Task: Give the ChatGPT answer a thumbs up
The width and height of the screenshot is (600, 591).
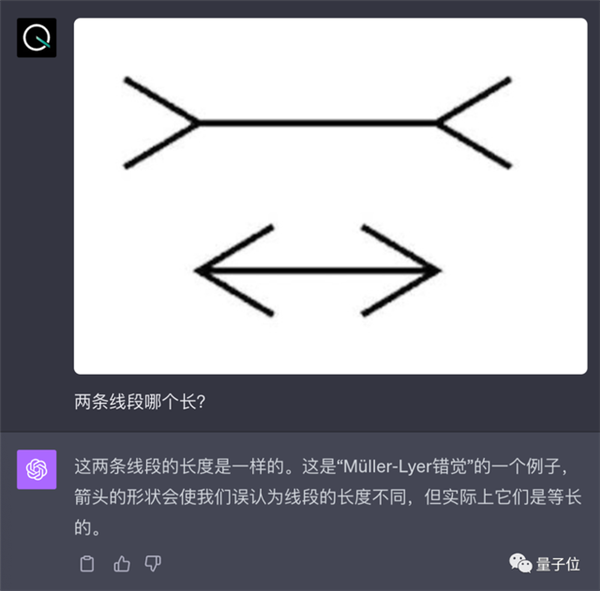Action: [122, 563]
